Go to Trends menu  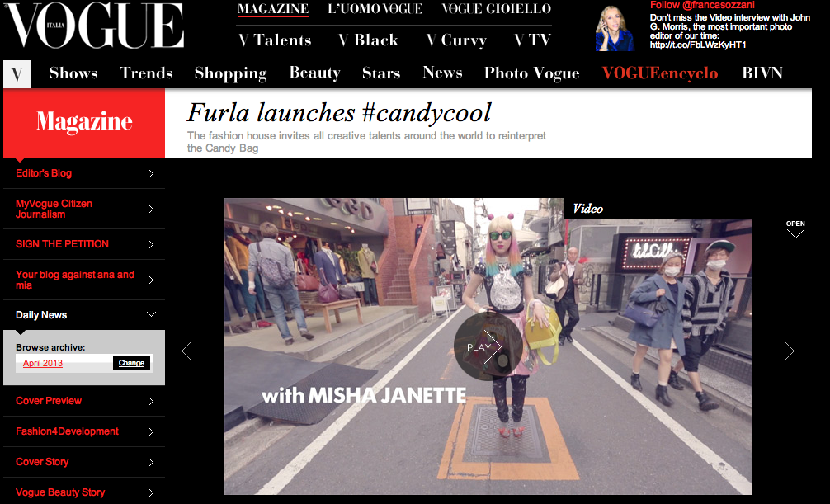click(x=146, y=73)
